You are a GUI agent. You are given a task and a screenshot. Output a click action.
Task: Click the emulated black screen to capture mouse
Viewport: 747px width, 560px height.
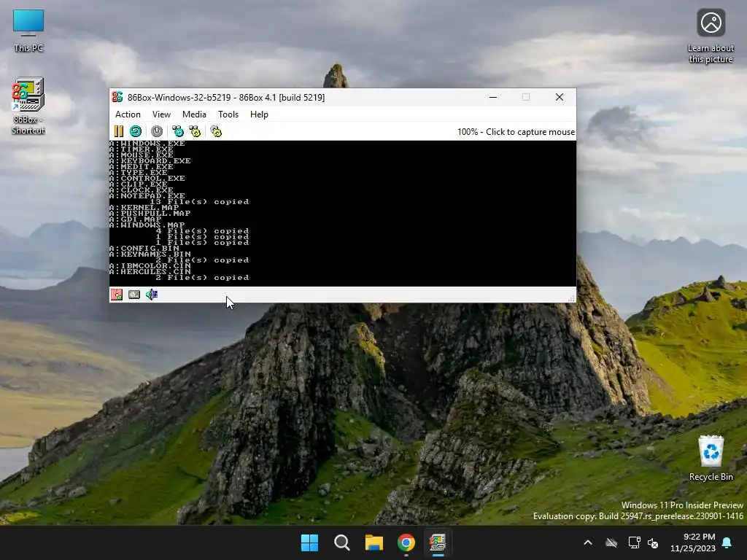343,214
